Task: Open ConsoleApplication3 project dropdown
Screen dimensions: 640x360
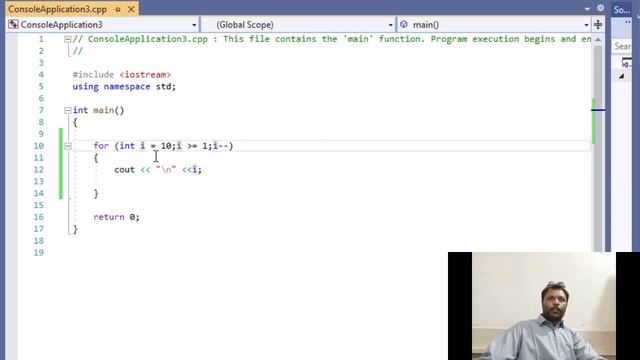Action: click(194, 25)
